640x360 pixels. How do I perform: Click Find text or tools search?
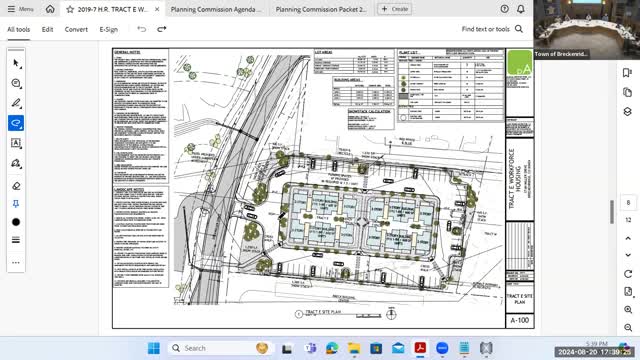pyautogui.click(x=492, y=29)
